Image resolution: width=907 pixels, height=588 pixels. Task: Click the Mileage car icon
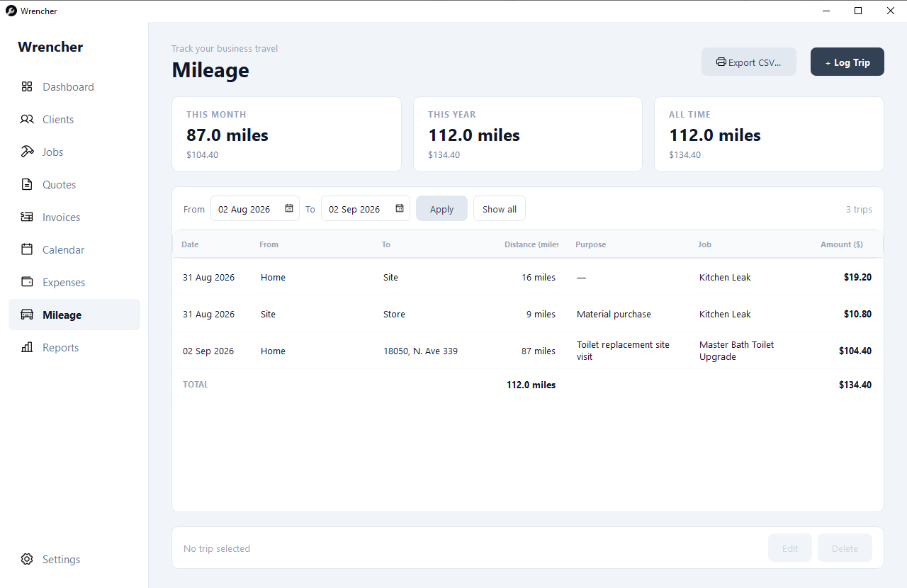click(27, 315)
